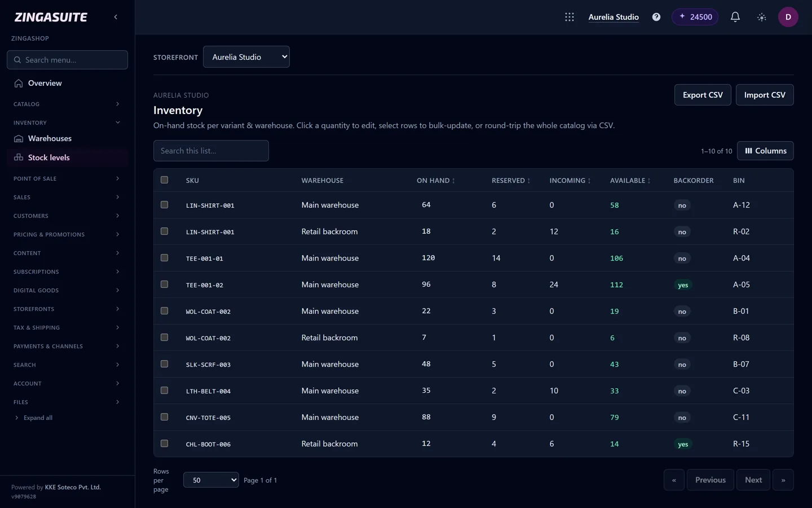Select the TEE-001-01 row checkbox
This screenshot has width=812, height=508.
pos(164,258)
